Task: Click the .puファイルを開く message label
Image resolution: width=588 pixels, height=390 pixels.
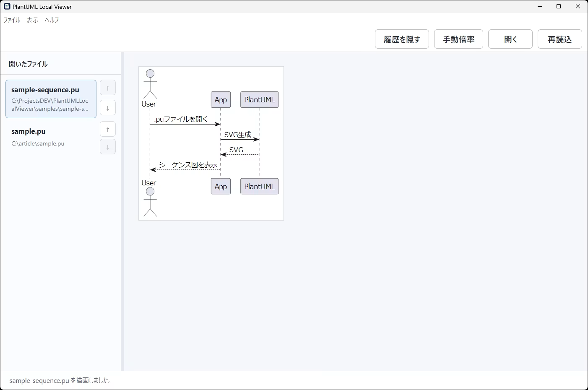Action: pyautogui.click(x=181, y=119)
